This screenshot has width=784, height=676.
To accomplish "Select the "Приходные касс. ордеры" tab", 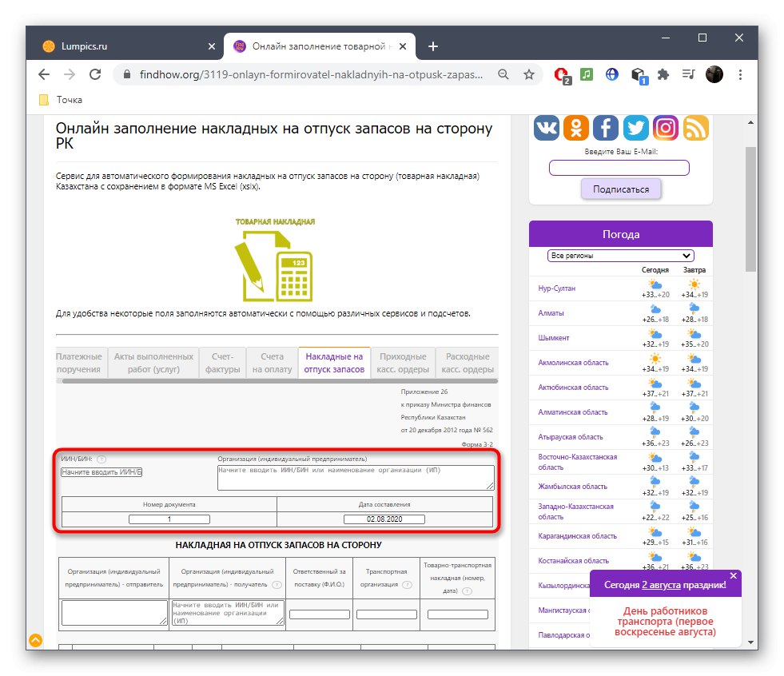I will pos(404,362).
